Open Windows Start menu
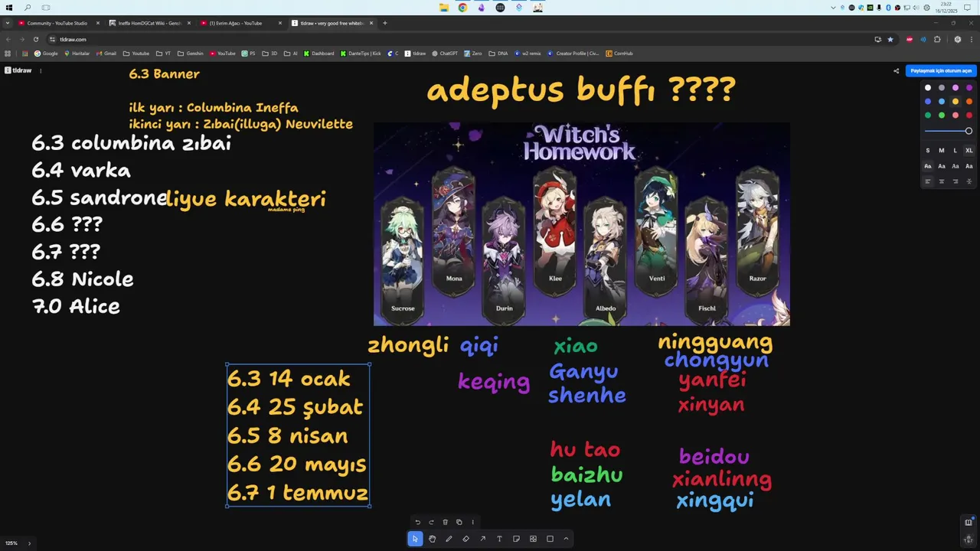The width and height of the screenshot is (980, 551). point(9,8)
